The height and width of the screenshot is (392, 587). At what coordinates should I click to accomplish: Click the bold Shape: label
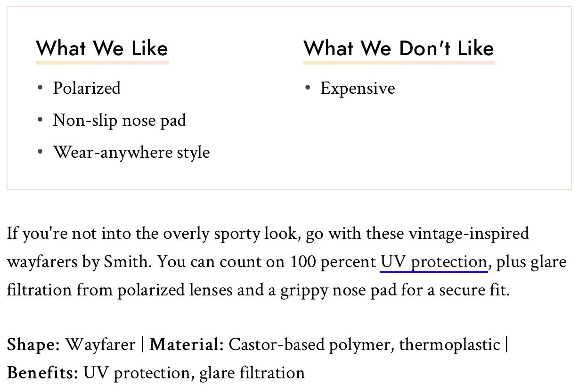click(x=33, y=345)
